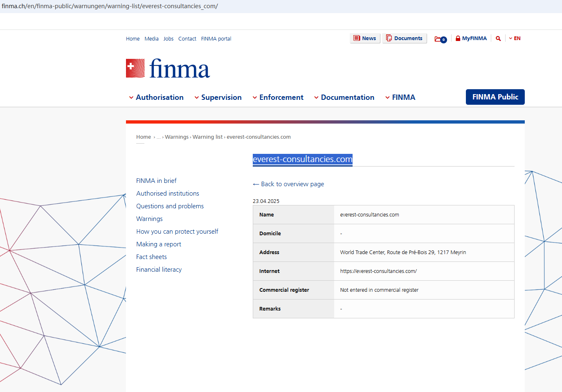Image resolution: width=562 pixels, height=392 pixels.
Task: Click the Address row label
Action: [x=269, y=252]
